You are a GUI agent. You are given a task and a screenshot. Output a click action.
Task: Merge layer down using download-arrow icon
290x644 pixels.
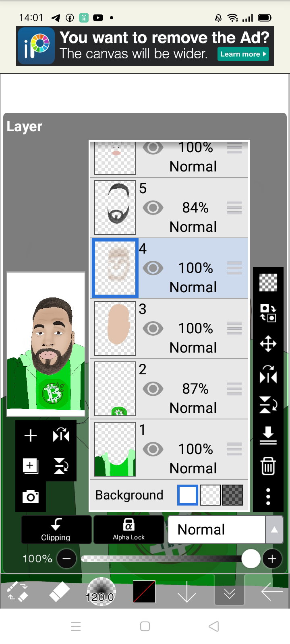tap(268, 436)
